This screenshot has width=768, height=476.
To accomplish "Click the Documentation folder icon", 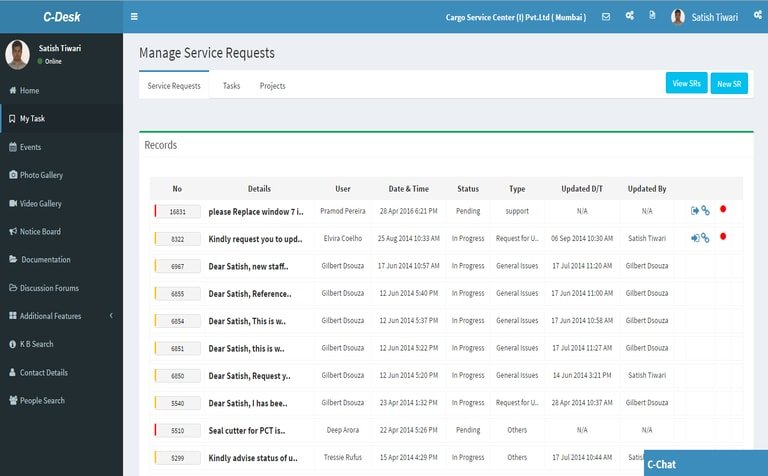I will point(13,259).
